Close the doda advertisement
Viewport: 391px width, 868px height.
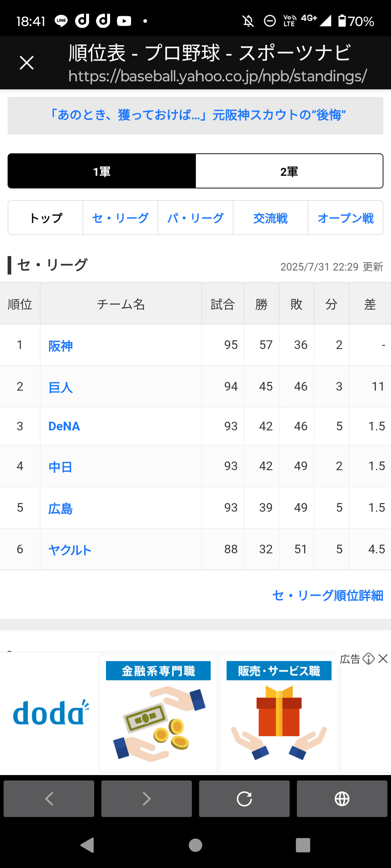click(383, 659)
